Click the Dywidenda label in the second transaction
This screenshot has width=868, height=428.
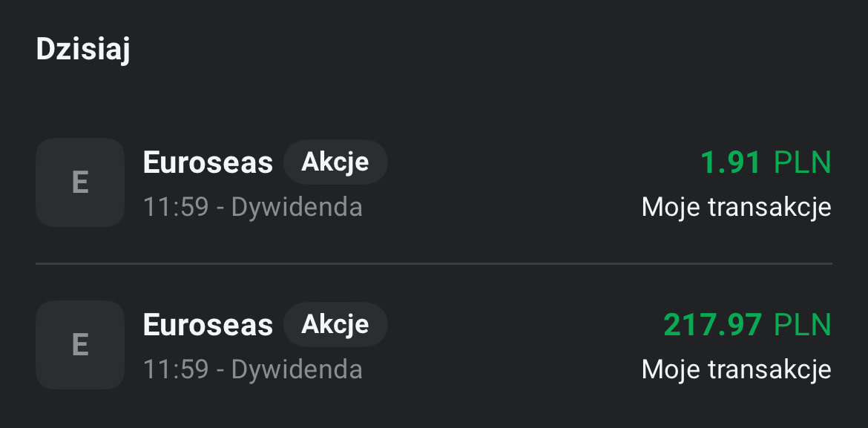297,369
